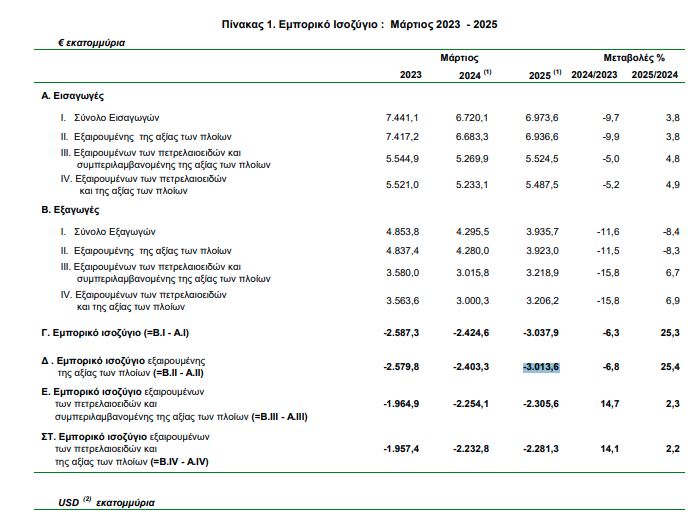
Task: Click the 'Γ. Εμπορικό ισοζύγιο (=B.I - A.I)' label
Action: 129,332
